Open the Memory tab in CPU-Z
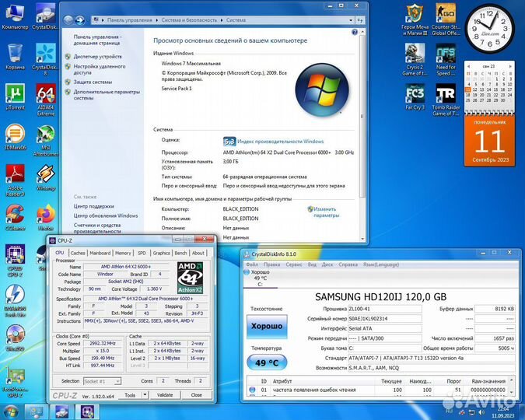Viewport: 525px width, 420px height. (123, 253)
